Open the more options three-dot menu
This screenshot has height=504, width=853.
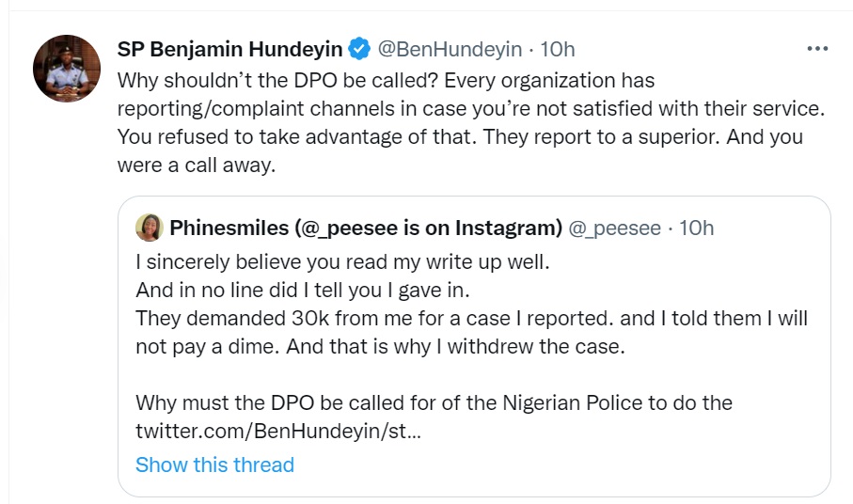[817, 49]
